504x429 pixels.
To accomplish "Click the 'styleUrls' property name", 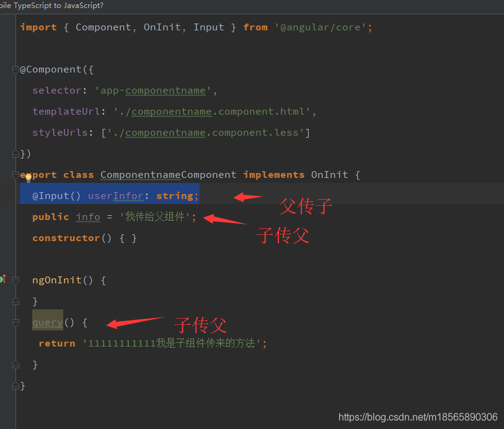I will click(x=60, y=133).
